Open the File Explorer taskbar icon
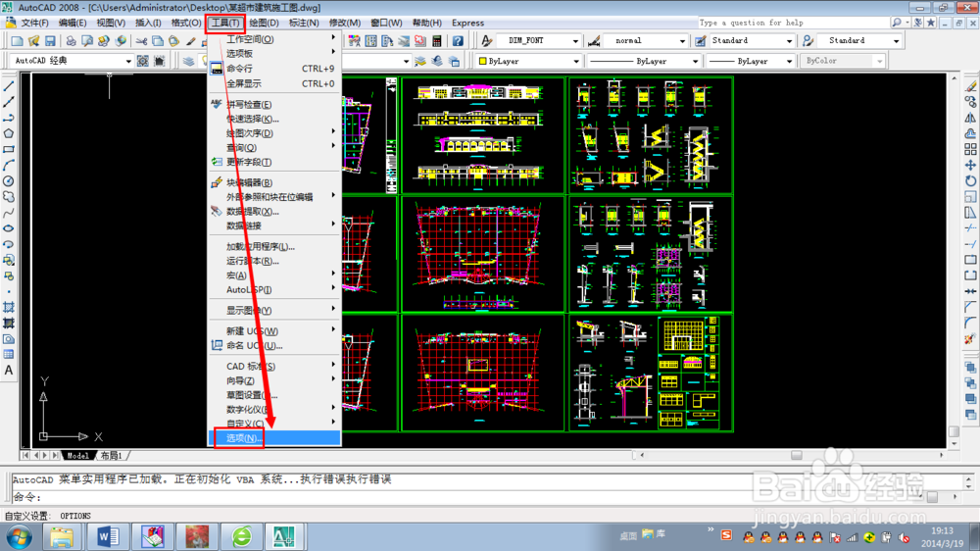This screenshot has width=980, height=551. pos(61,536)
